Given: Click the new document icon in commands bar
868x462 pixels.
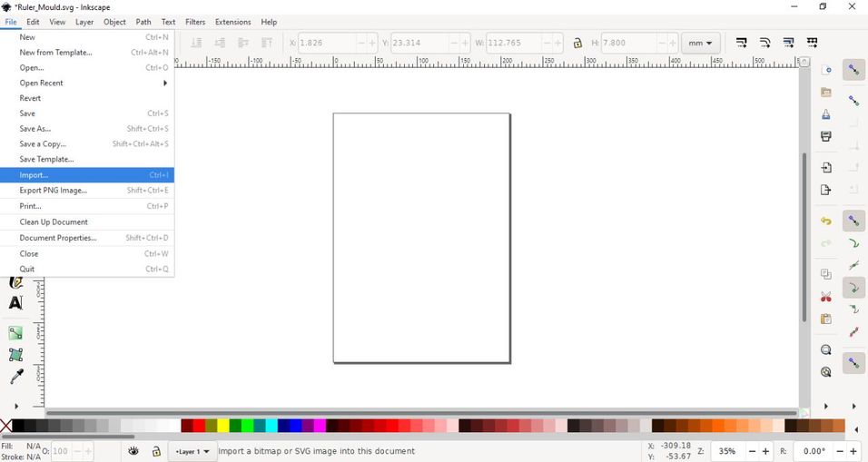Looking at the screenshot, I should (826, 70).
